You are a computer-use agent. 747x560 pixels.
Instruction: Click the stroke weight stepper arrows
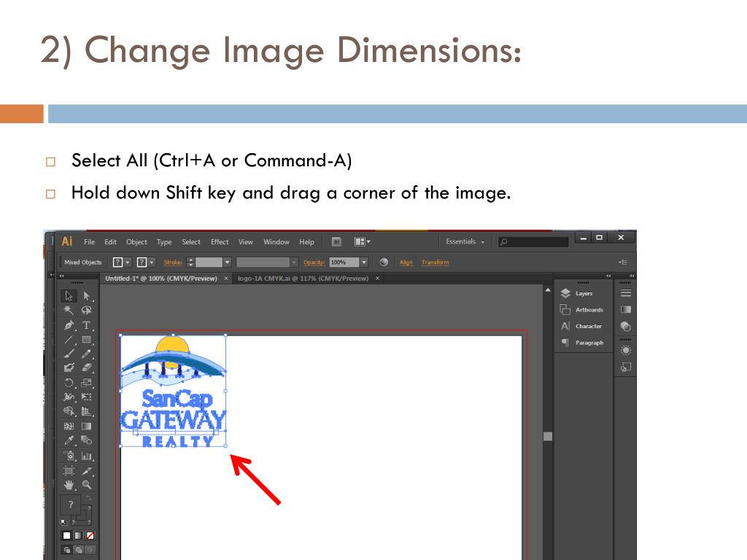190,262
